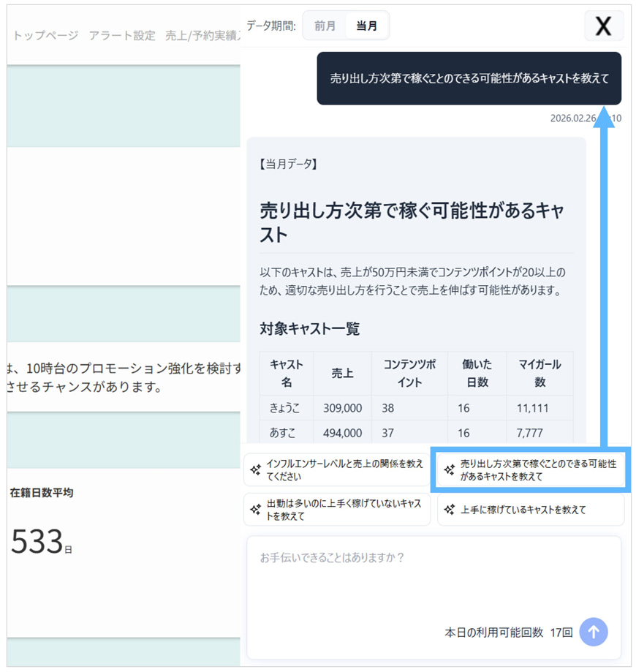The width and height of the screenshot is (636, 672).
Task: Go to アラート設定 in navigation
Action: coord(122,35)
